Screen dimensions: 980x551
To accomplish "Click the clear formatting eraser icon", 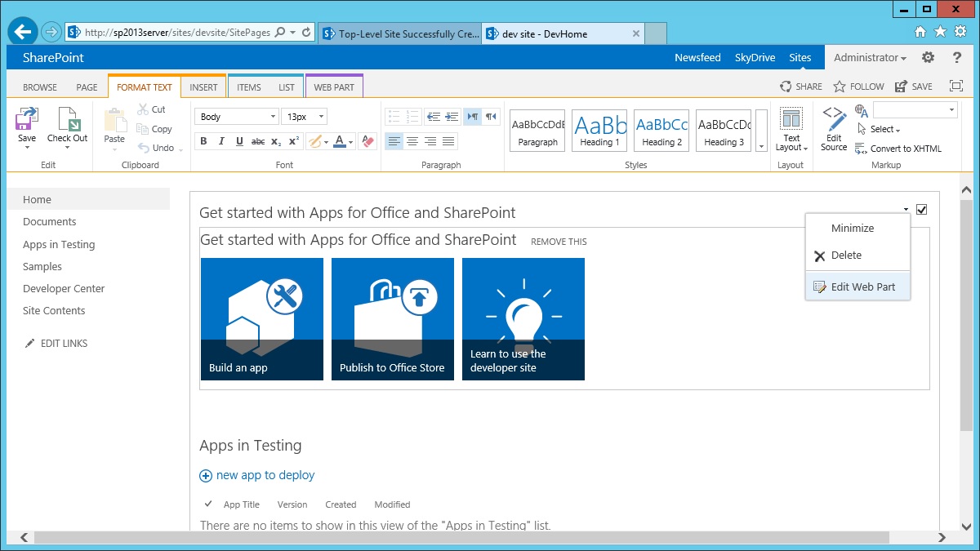I will (366, 140).
